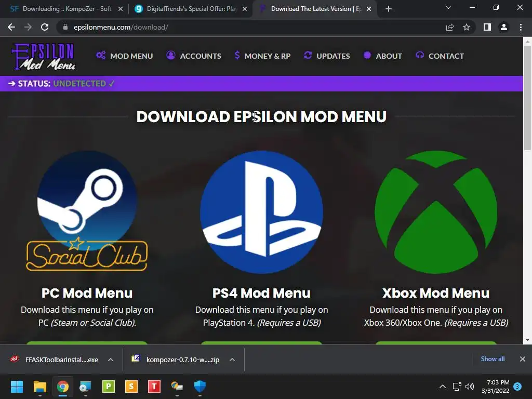
Task: Click the Xbox logo image
Action: tap(436, 212)
